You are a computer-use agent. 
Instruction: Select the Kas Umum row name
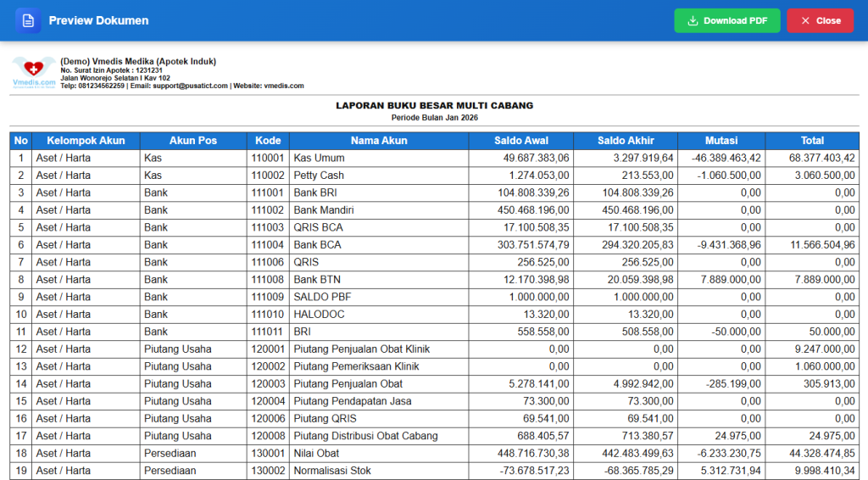(319, 159)
